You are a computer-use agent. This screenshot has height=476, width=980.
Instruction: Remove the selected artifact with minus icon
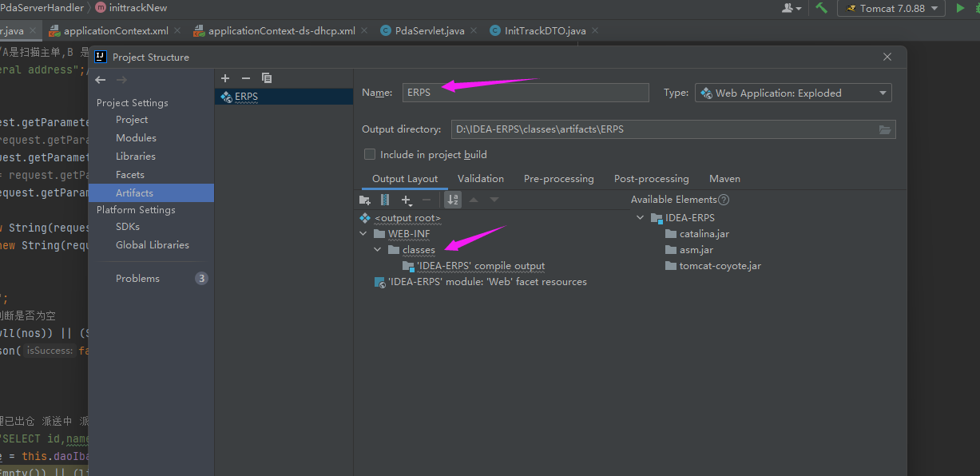click(x=246, y=78)
